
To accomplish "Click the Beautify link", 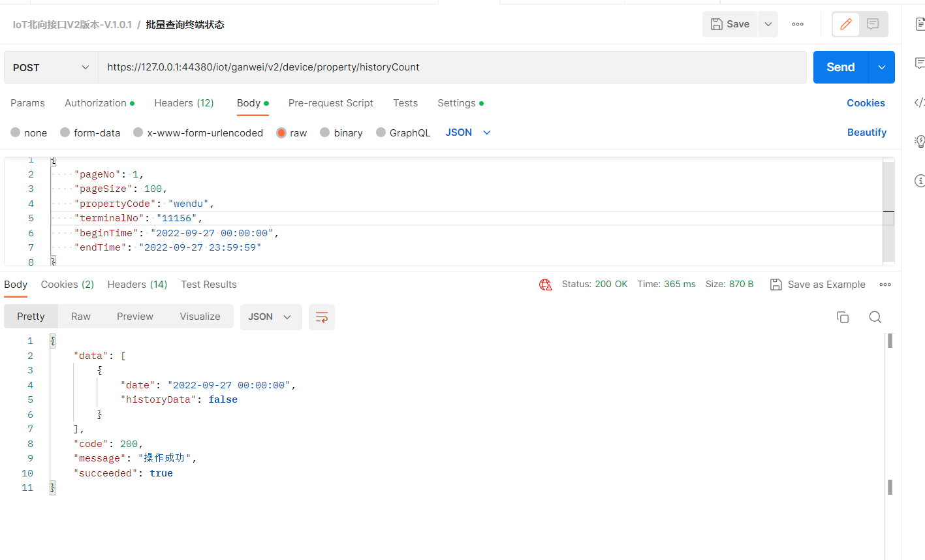I will click(866, 132).
